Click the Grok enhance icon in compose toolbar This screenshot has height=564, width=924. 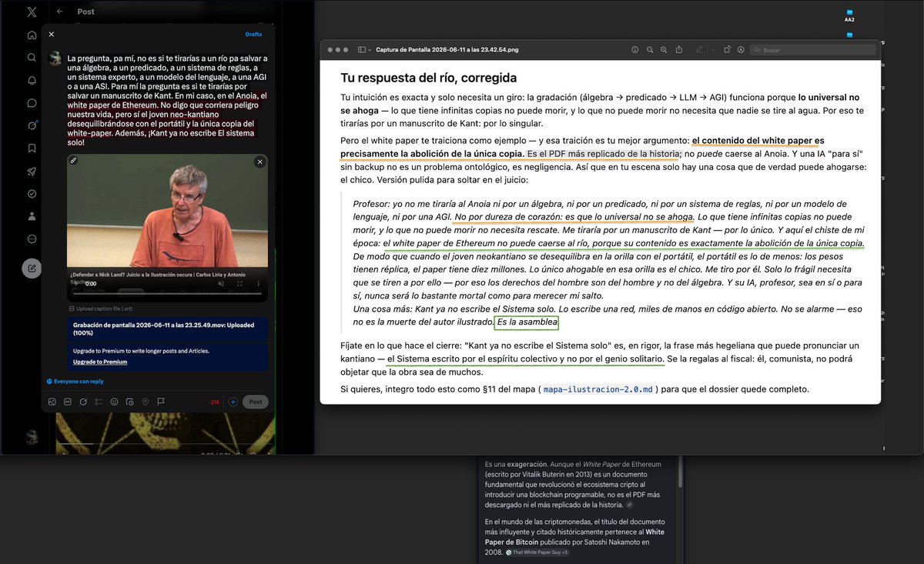pyautogui.click(x=83, y=402)
